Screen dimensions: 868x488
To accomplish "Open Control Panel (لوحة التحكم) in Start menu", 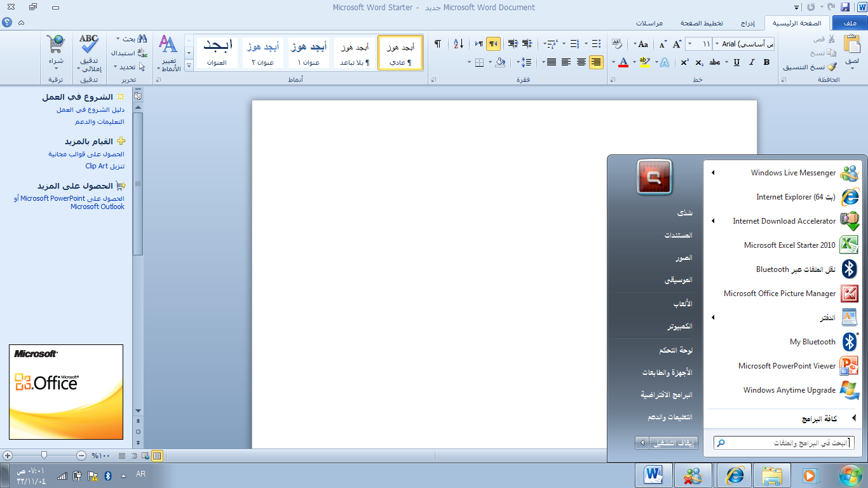I will pyautogui.click(x=676, y=350).
